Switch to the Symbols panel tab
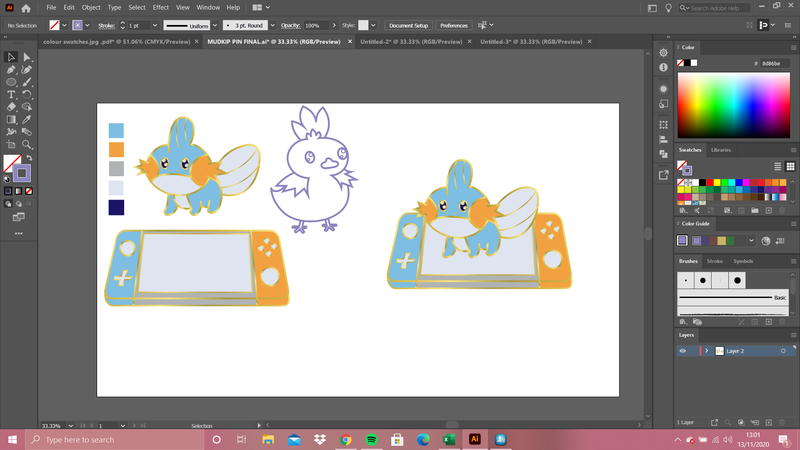The height and width of the screenshot is (450, 800). 743,261
